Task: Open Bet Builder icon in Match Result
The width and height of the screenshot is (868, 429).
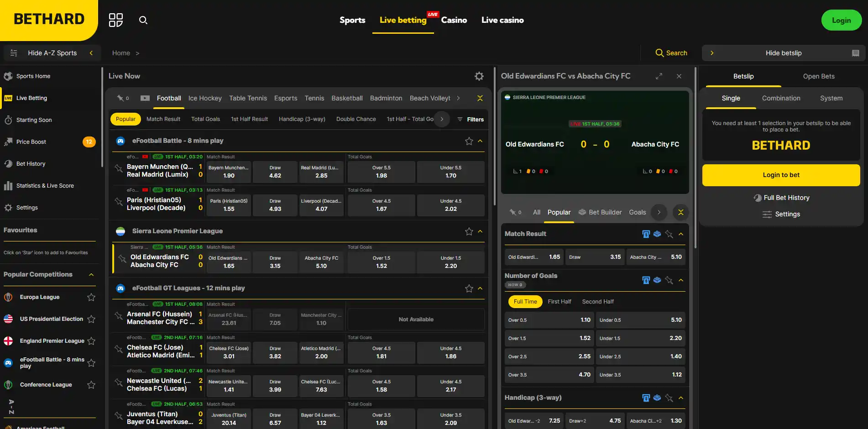Action: [657, 234]
